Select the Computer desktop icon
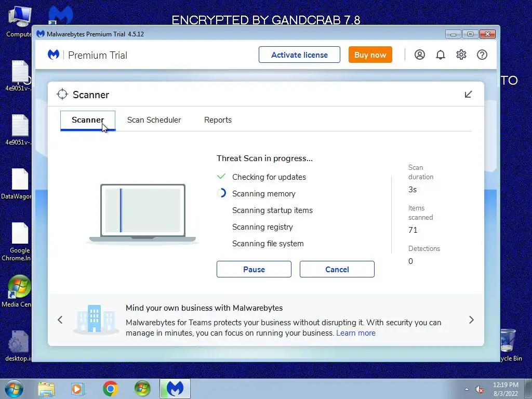This screenshot has height=399, width=532. [19, 21]
